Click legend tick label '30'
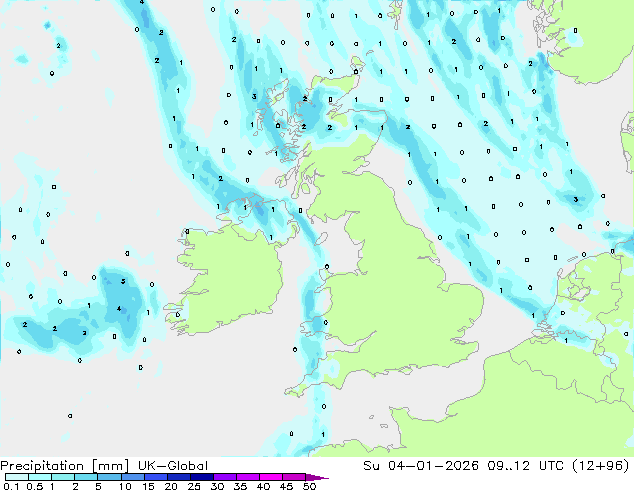The height and width of the screenshot is (490, 634). [x=217, y=486]
